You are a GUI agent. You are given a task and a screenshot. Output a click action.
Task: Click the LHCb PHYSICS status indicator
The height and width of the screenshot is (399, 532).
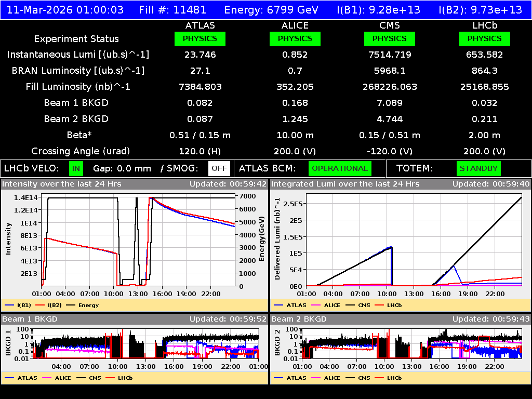(484, 38)
